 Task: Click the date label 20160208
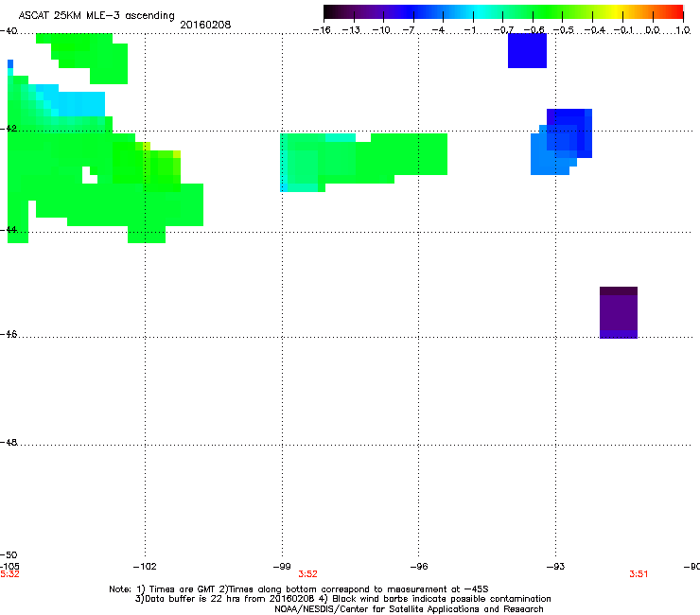click(x=205, y=25)
